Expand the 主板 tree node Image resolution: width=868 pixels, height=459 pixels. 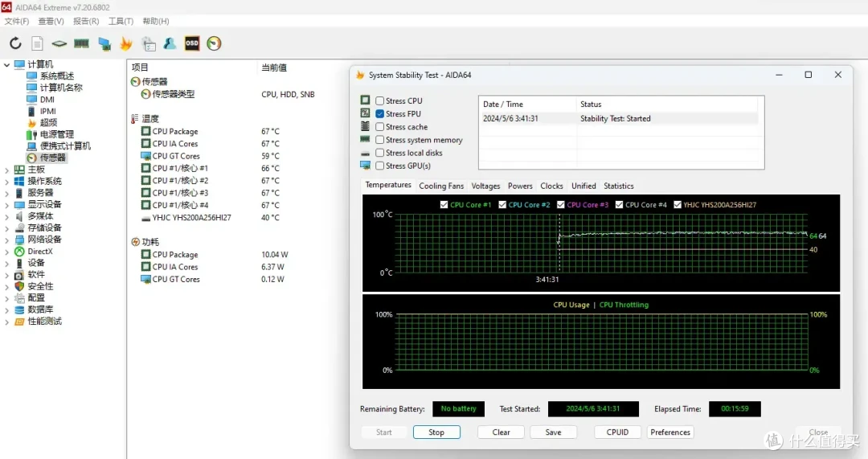(x=6, y=170)
